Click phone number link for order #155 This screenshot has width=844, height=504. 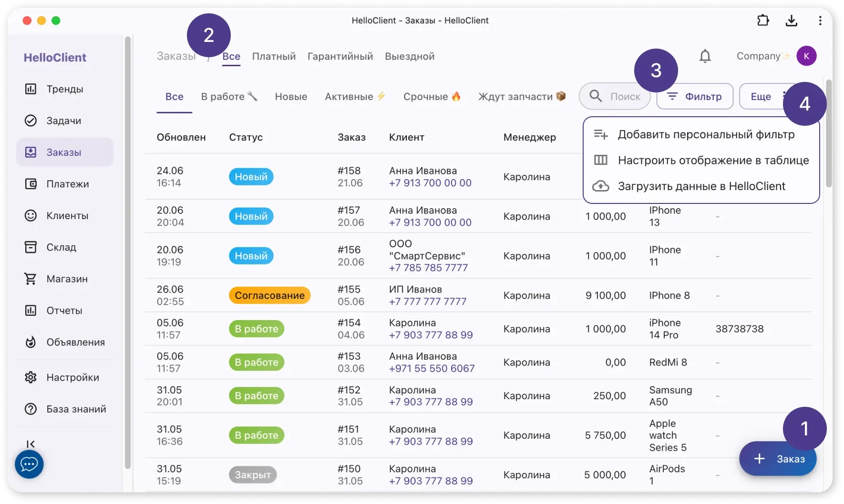pyautogui.click(x=427, y=302)
